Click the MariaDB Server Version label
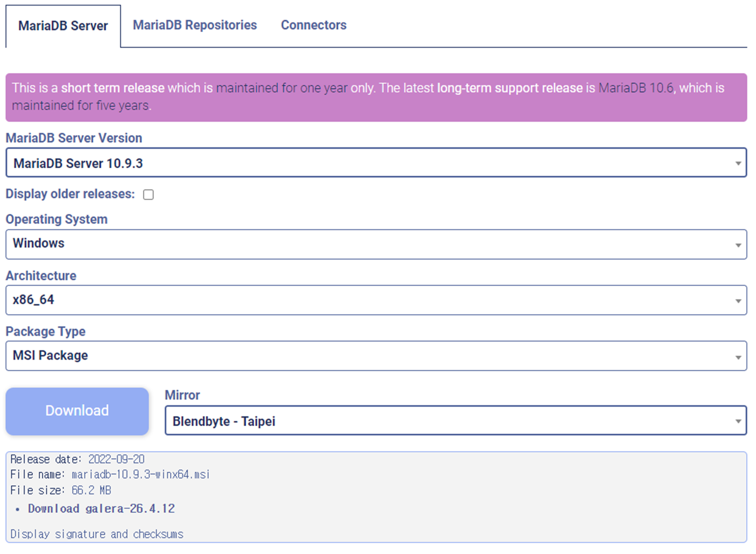 click(x=74, y=138)
